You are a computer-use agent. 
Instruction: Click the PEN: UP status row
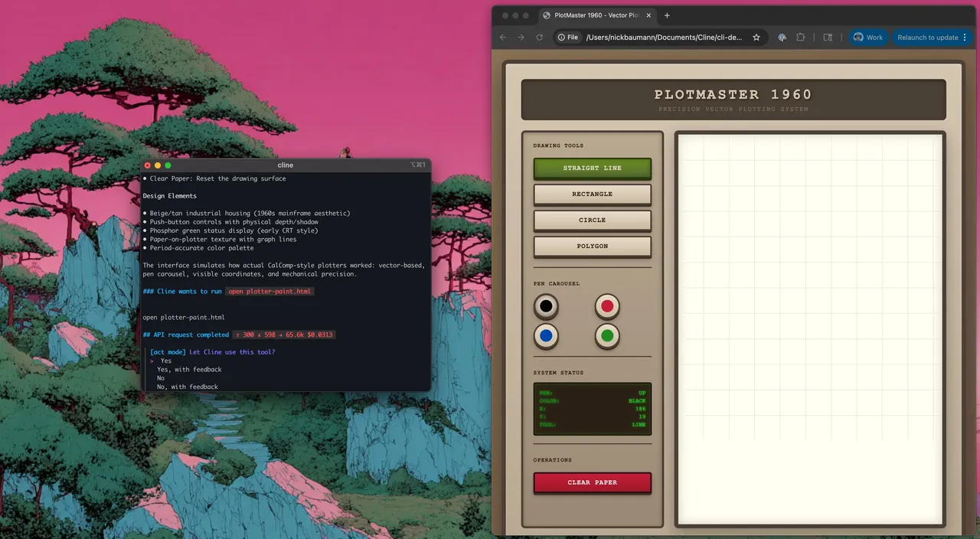pyautogui.click(x=593, y=393)
